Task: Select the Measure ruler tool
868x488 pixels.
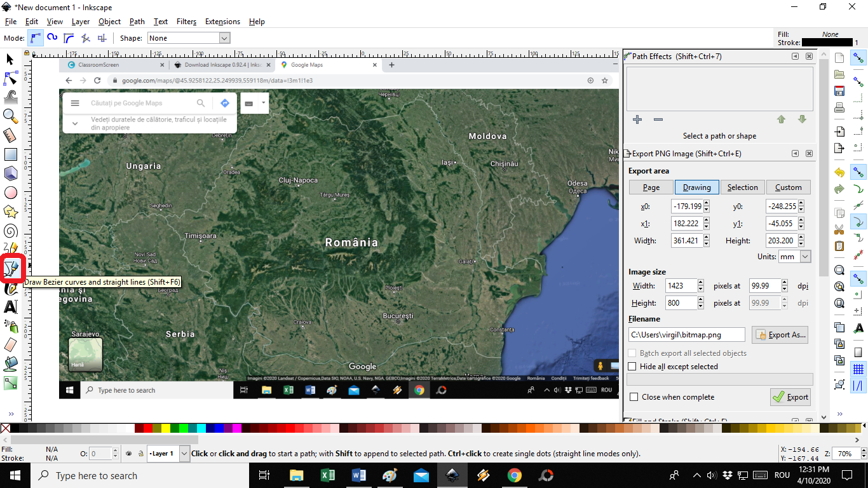Action: point(10,135)
